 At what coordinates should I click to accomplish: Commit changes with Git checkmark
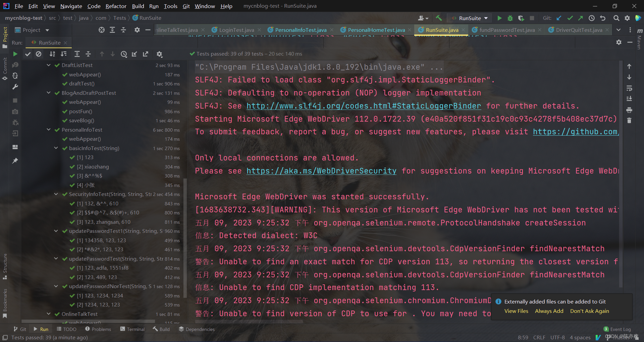coord(570,18)
